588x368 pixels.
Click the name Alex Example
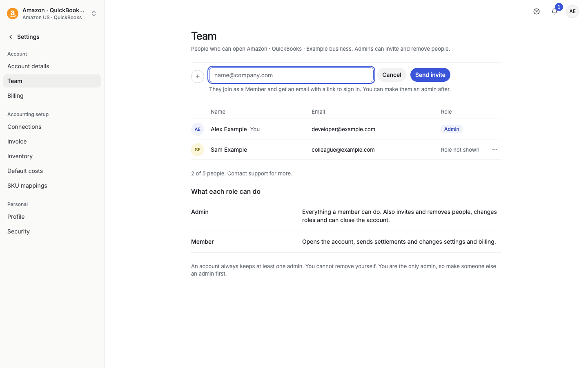click(x=229, y=129)
